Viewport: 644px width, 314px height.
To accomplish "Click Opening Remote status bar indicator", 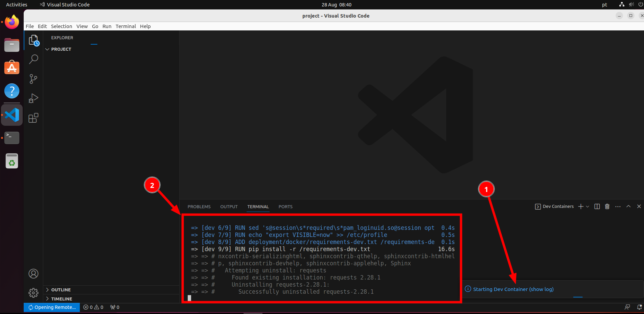I will point(52,307).
